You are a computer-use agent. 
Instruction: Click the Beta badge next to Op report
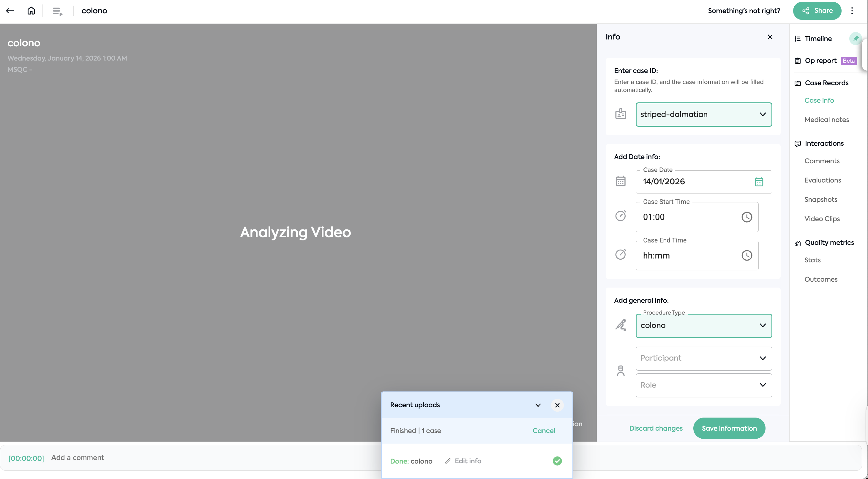(848, 61)
